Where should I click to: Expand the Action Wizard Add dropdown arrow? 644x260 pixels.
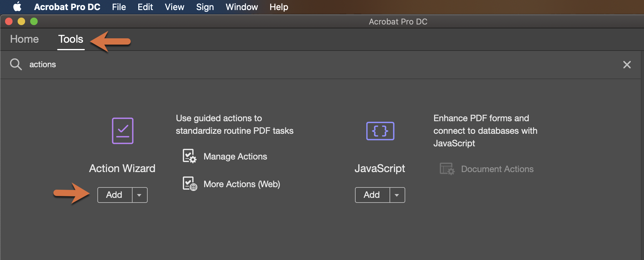[139, 195]
